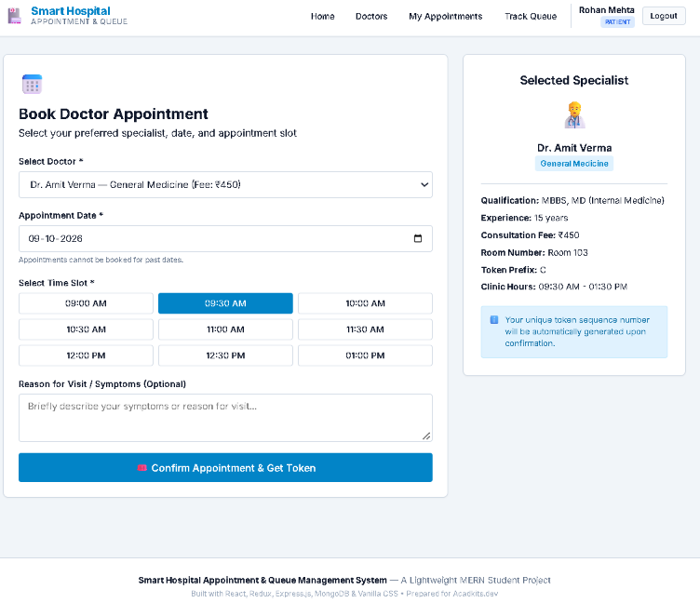Click the ticket icon on Confirm button

pos(142,468)
